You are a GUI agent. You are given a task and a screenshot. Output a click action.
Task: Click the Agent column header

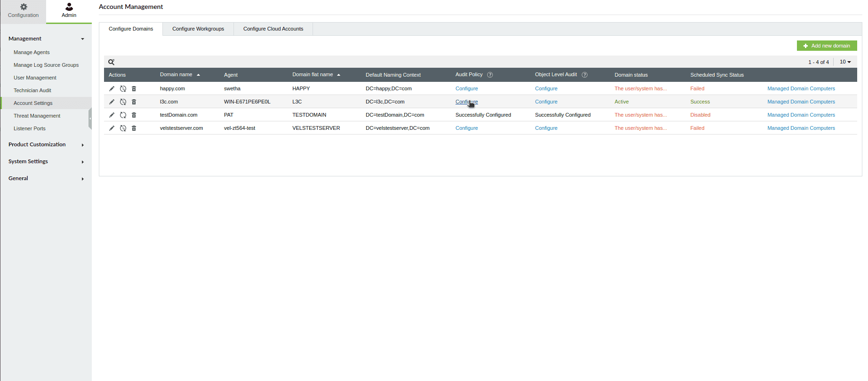(231, 75)
